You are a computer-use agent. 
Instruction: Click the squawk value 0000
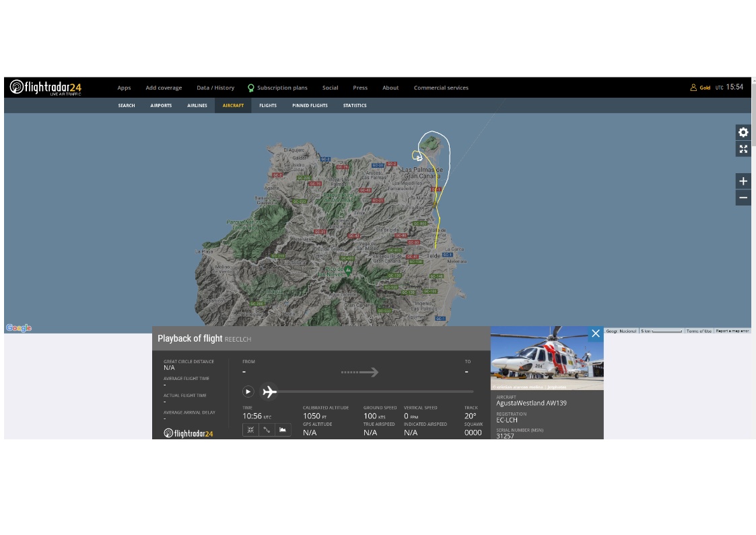pos(473,433)
